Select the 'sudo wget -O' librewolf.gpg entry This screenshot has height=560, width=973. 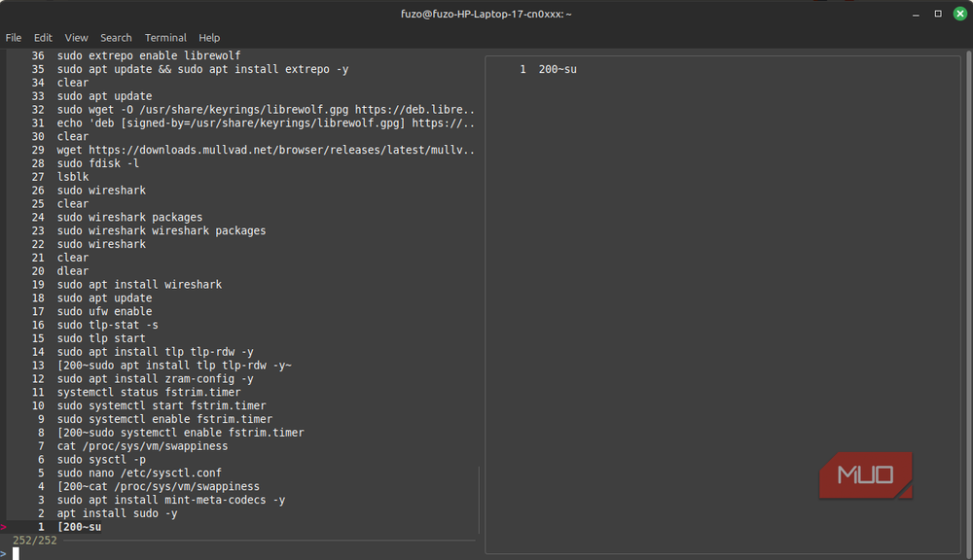tap(266, 110)
